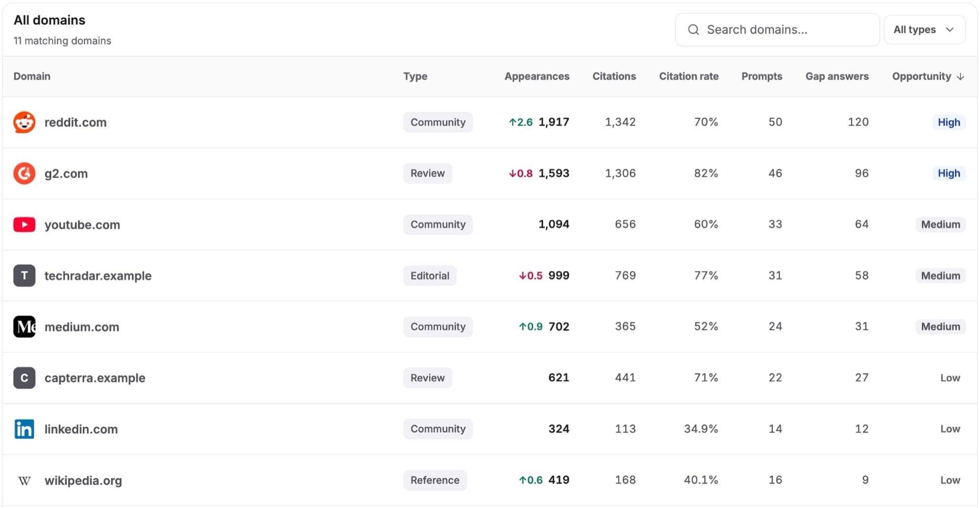Sort by the Citations column header
The image size is (980, 508).
pos(614,76)
